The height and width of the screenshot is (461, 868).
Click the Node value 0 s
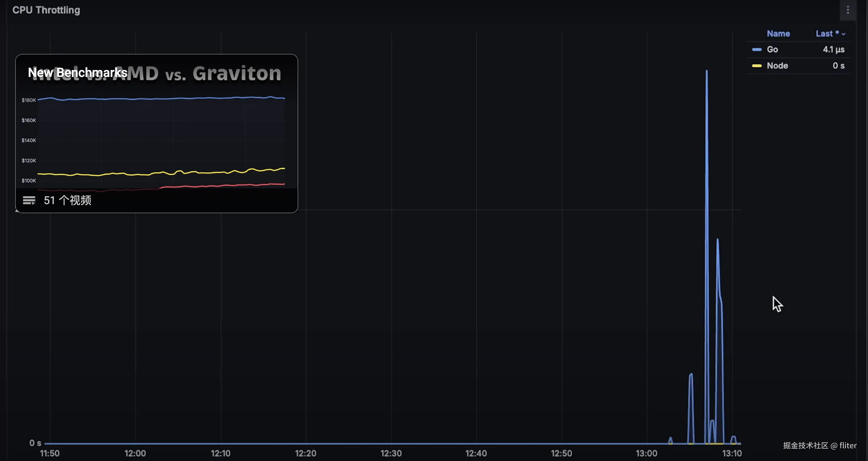838,66
